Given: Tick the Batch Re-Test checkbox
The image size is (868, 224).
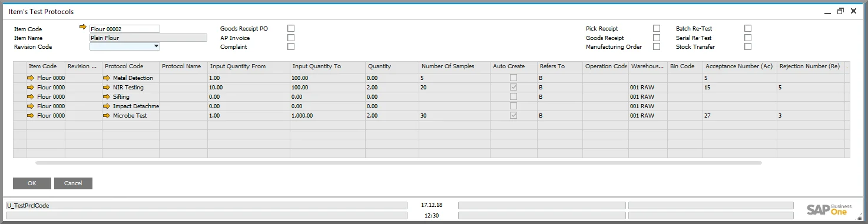Looking at the screenshot, I should (x=748, y=28).
